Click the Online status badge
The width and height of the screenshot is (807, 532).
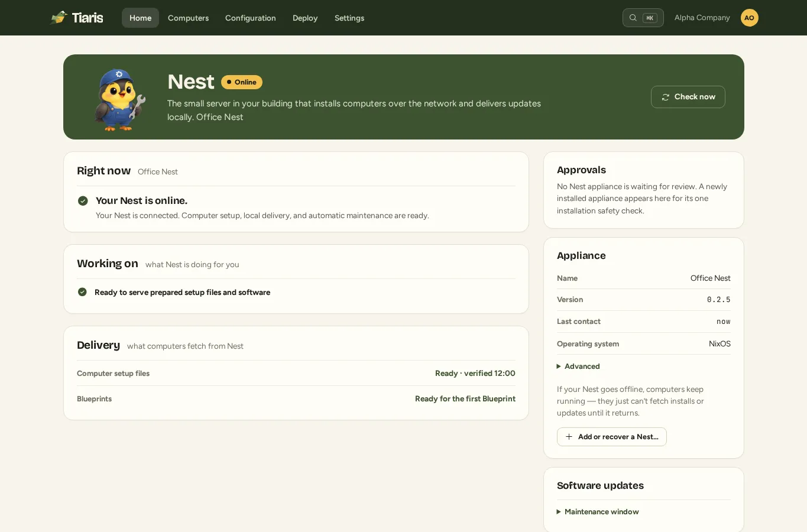tap(242, 82)
